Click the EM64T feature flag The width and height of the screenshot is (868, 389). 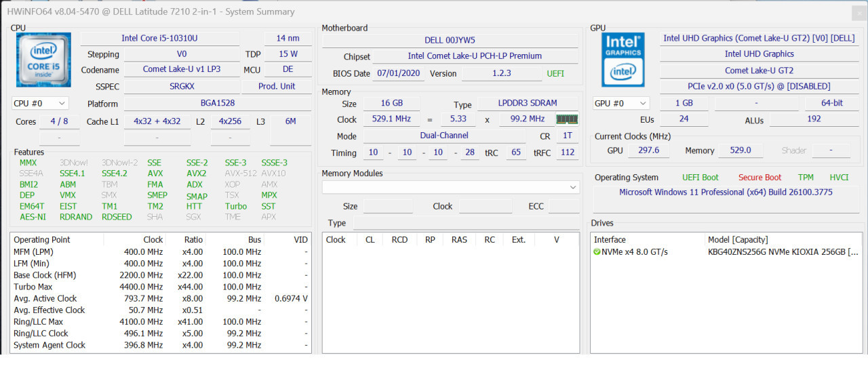pos(32,206)
